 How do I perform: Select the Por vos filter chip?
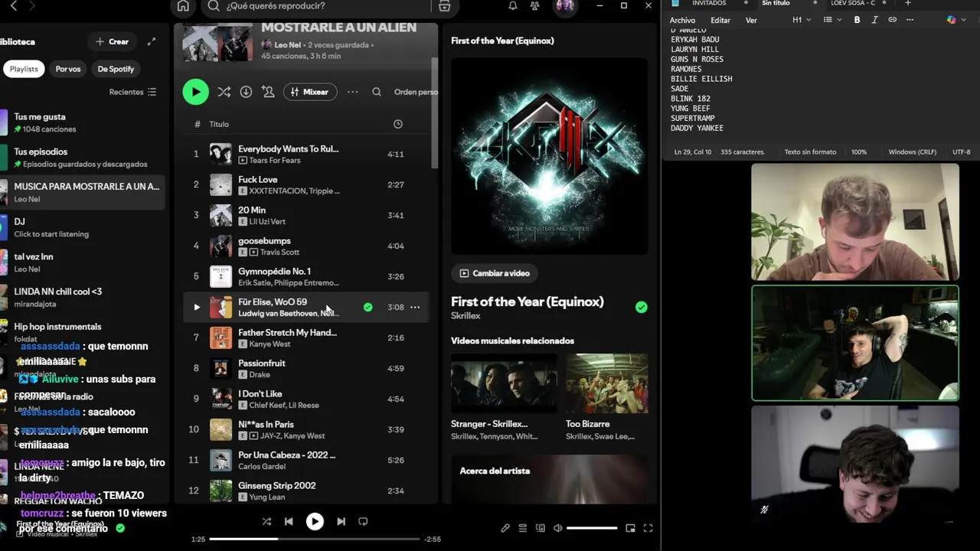point(68,69)
